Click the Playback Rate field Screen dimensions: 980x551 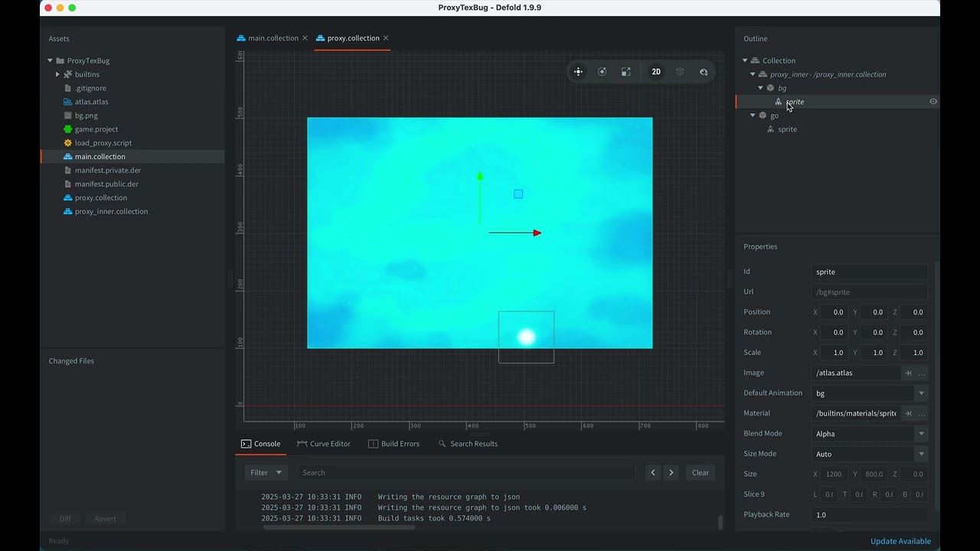click(870, 515)
